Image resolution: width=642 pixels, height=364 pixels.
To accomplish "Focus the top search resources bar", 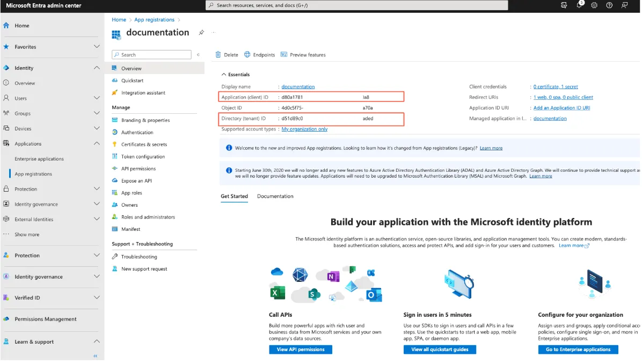I will [x=356, y=5].
